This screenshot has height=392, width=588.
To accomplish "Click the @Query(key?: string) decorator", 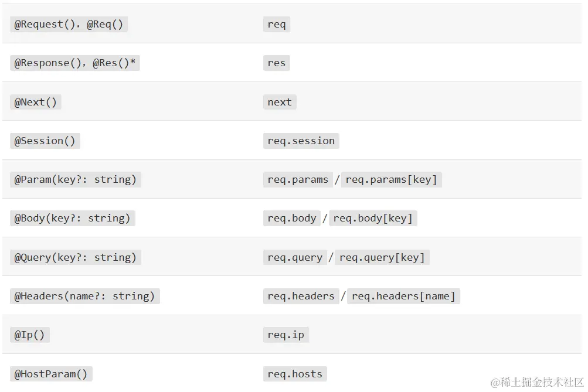I will [76, 257].
